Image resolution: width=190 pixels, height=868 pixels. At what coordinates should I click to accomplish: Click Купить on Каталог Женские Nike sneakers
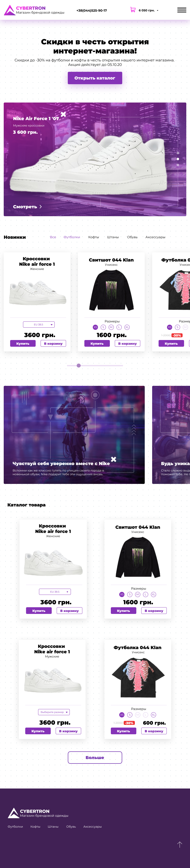click(39, 610)
